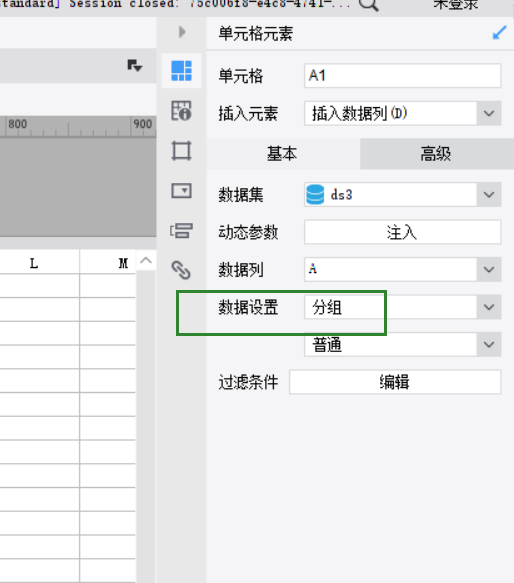Click the 编辑 filter condition button
This screenshot has width=514, height=583.
tap(395, 382)
